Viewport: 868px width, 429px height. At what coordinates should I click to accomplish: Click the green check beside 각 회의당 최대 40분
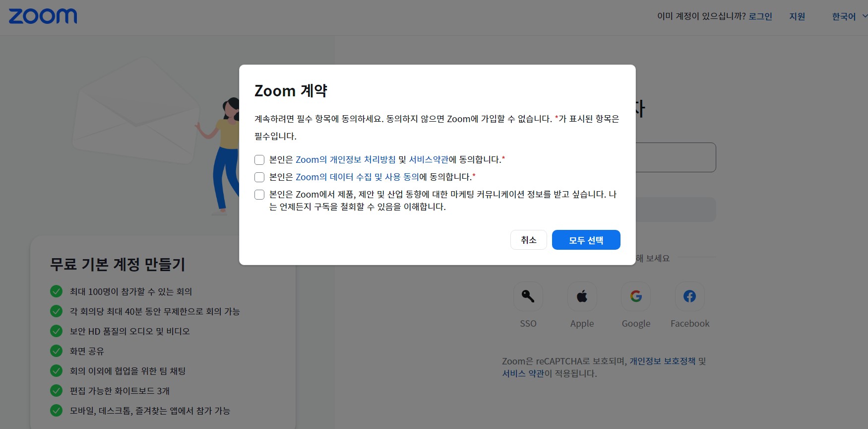coord(57,311)
